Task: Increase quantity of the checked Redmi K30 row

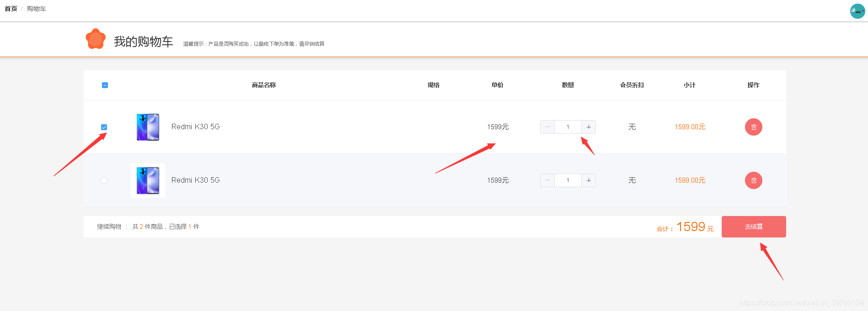Action: (589, 127)
